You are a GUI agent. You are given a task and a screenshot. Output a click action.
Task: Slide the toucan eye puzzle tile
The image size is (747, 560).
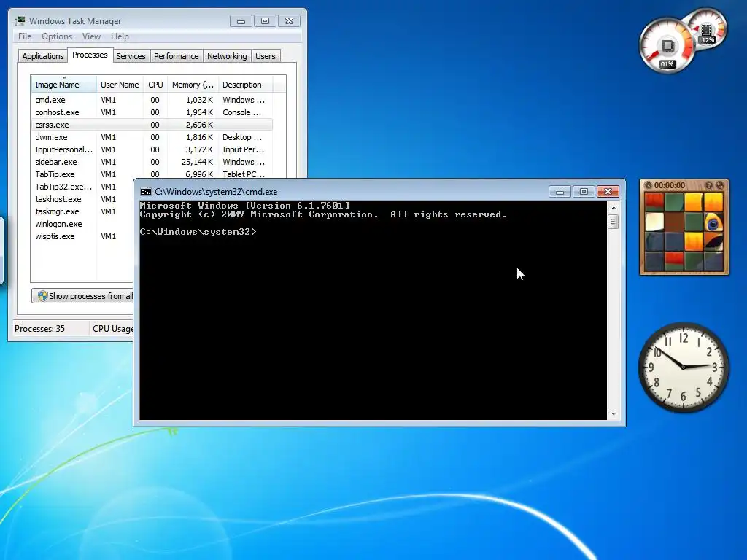pyautogui.click(x=713, y=222)
